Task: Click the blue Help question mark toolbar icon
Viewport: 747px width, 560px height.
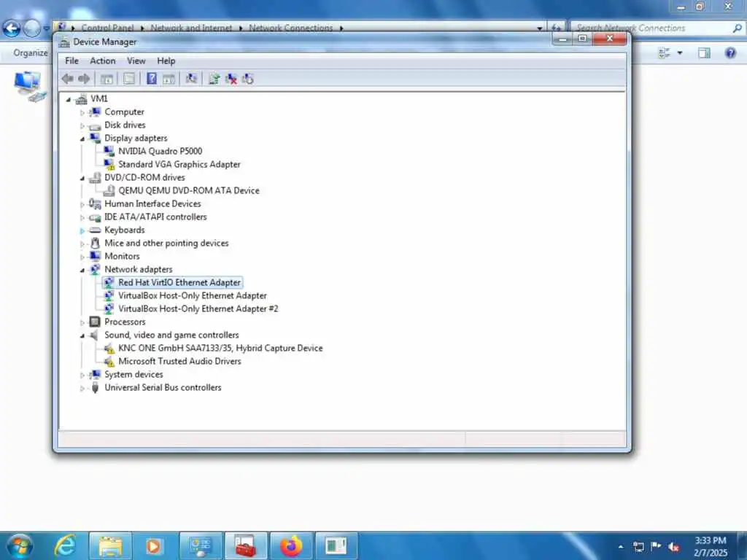Action: pyautogui.click(x=152, y=79)
